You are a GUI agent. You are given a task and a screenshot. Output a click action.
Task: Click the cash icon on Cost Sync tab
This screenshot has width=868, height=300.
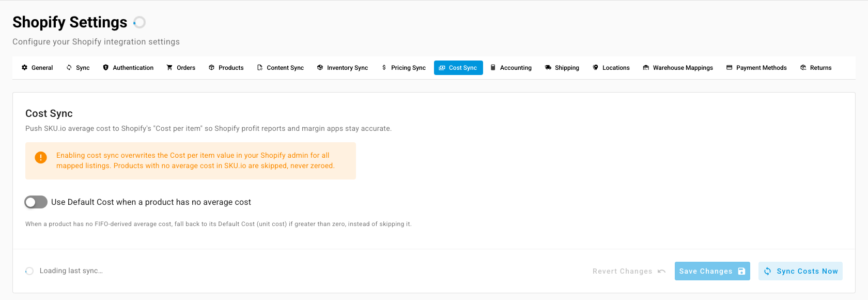pos(442,68)
